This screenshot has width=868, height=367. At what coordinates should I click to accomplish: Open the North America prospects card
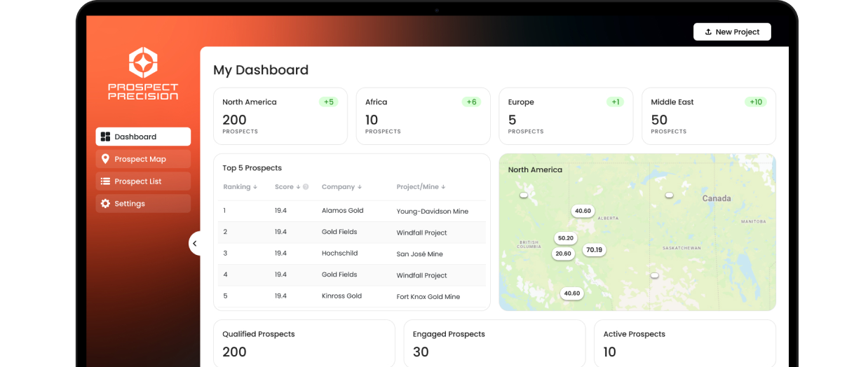tap(280, 116)
